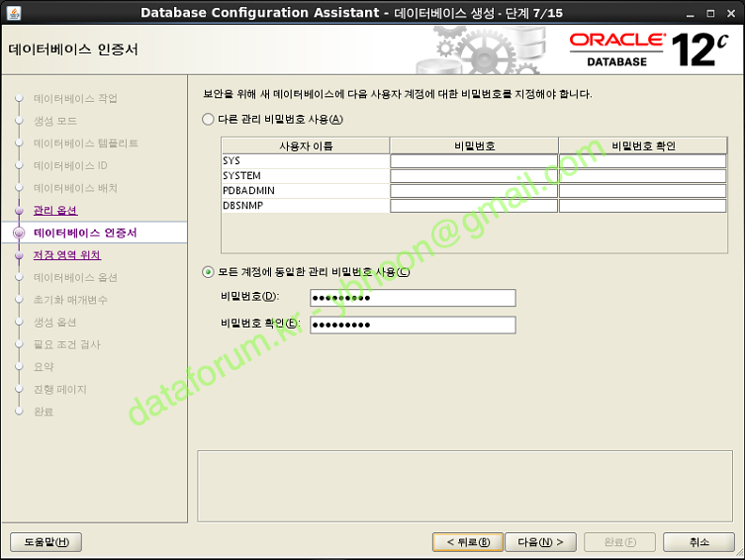
Task: Click SYS row password cell
Action: tap(473, 161)
